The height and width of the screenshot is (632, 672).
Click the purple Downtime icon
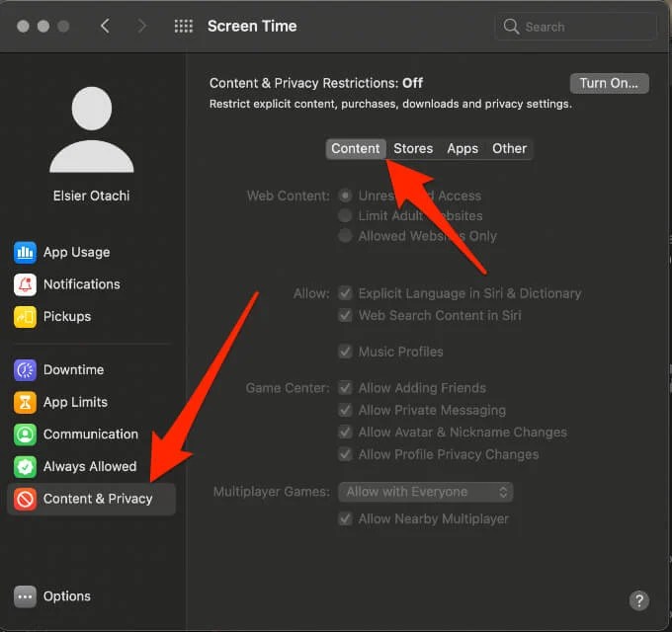coord(25,370)
